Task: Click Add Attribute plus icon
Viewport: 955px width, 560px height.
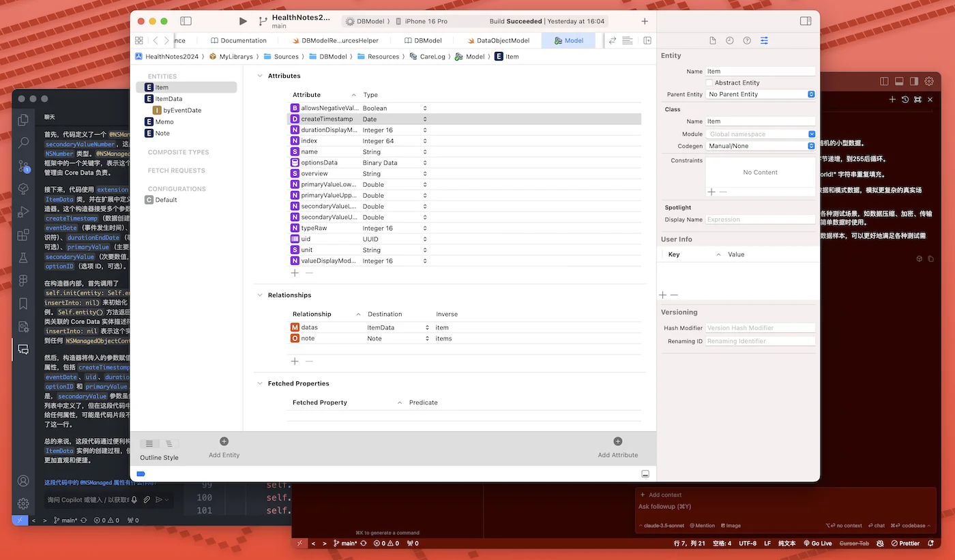Action: pos(617,442)
